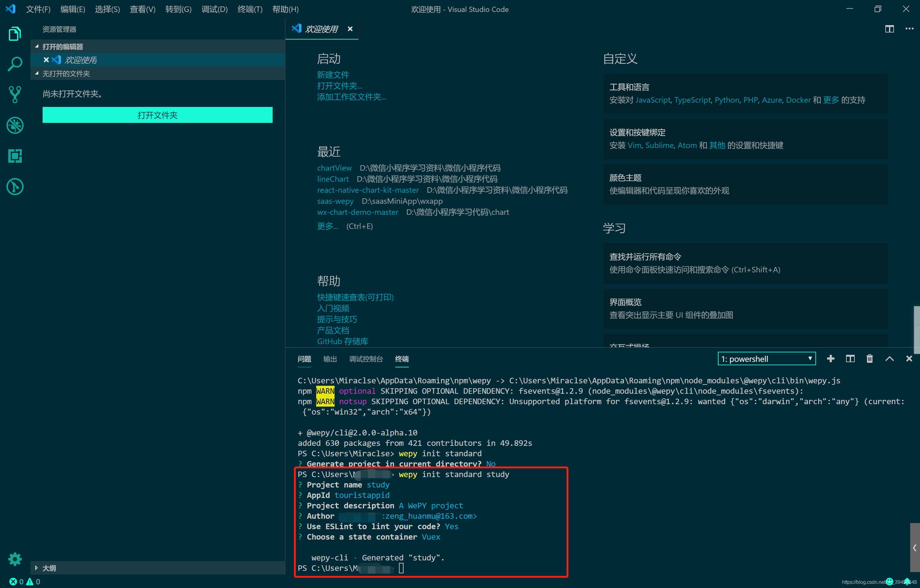
Task: Open 查找并运行所有命令 card
Action: (x=746, y=263)
